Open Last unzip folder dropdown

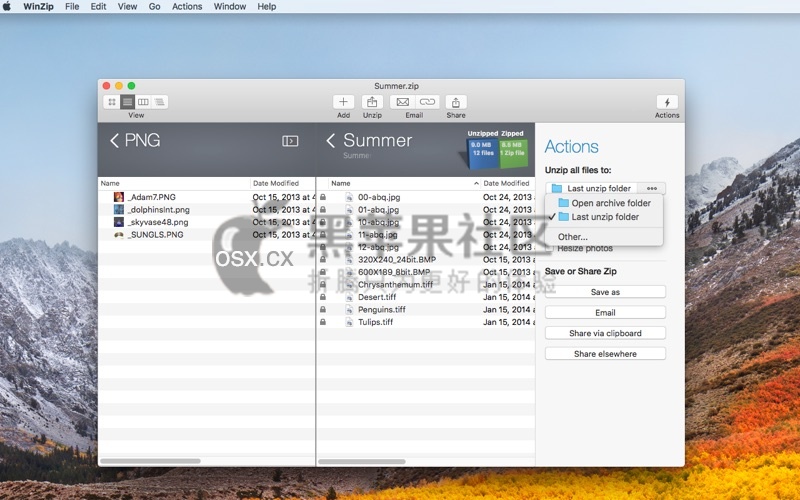(x=592, y=188)
